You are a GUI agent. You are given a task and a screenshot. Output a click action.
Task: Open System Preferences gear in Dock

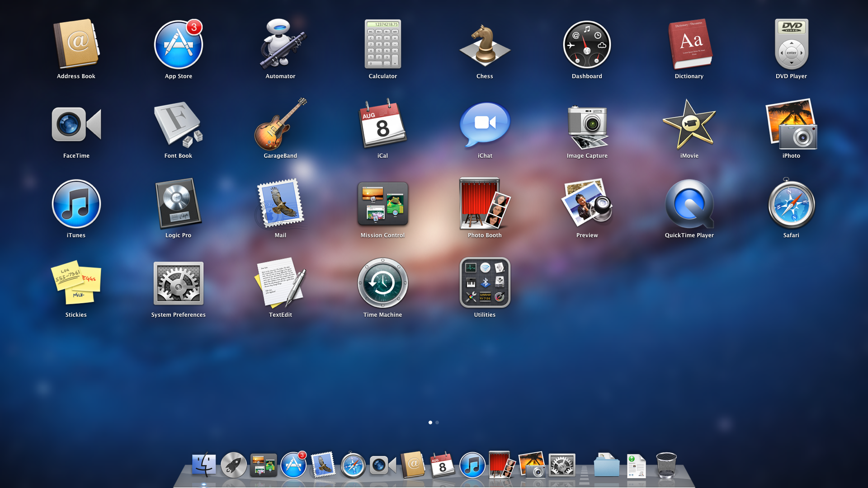click(x=562, y=465)
